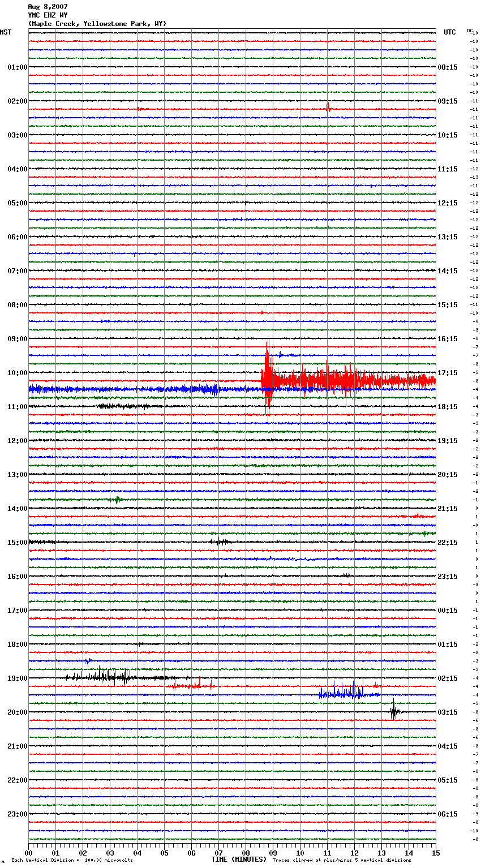Click the "DC" offset column header
Viewport: 481px width, 868px height.
pos(470,31)
